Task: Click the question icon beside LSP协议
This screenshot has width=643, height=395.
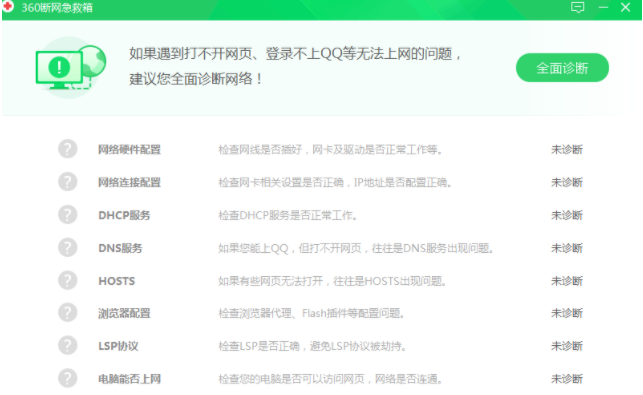Action: [x=68, y=345]
